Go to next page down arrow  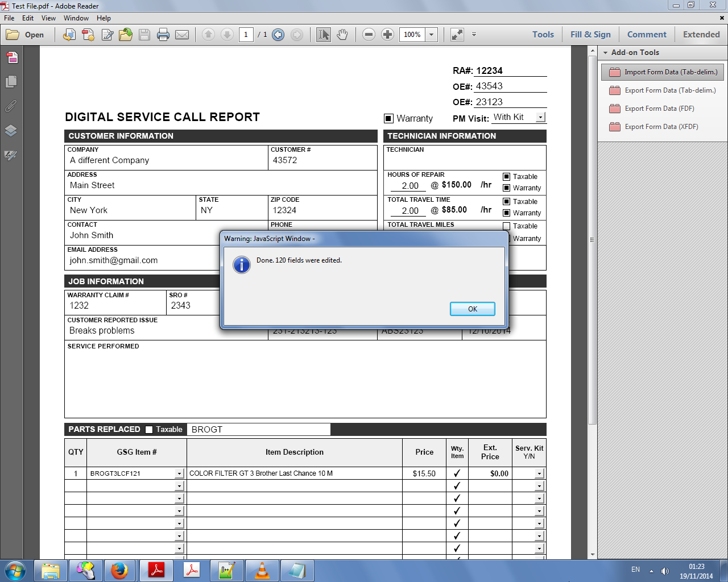pyautogui.click(x=227, y=35)
